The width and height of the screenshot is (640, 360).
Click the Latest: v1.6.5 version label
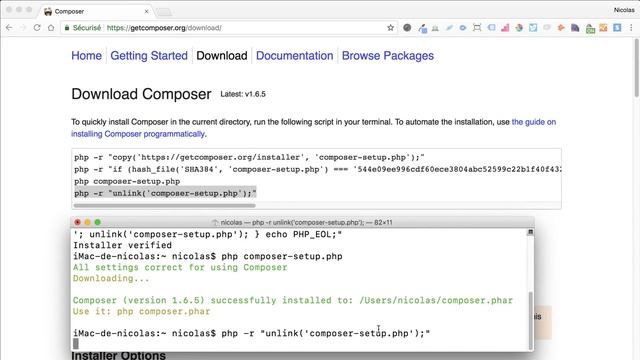tap(243, 94)
